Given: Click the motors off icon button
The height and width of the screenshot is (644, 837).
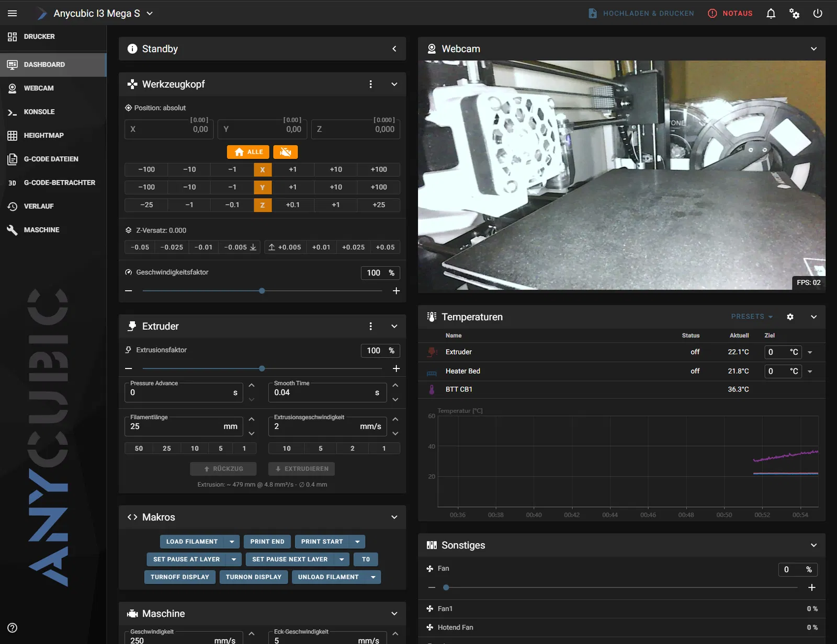Looking at the screenshot, I should (285, 152).
